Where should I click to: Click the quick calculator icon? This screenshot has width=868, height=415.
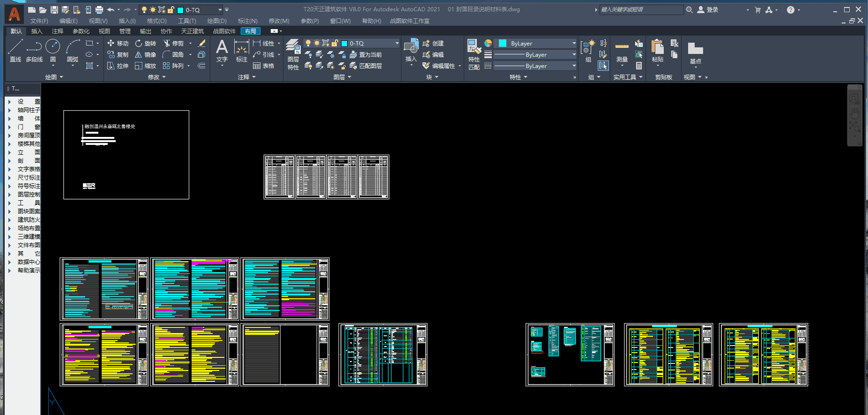coord(638,66)
